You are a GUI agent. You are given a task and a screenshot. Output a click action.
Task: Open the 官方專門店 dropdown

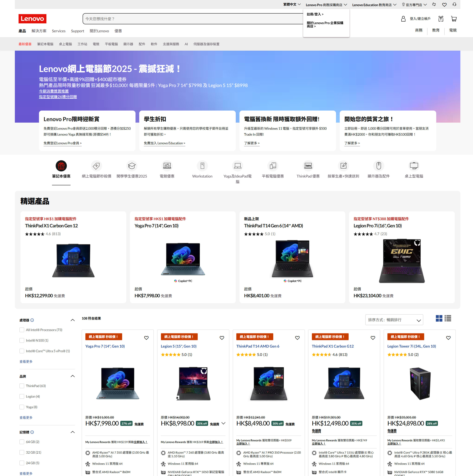coord(414,5)
